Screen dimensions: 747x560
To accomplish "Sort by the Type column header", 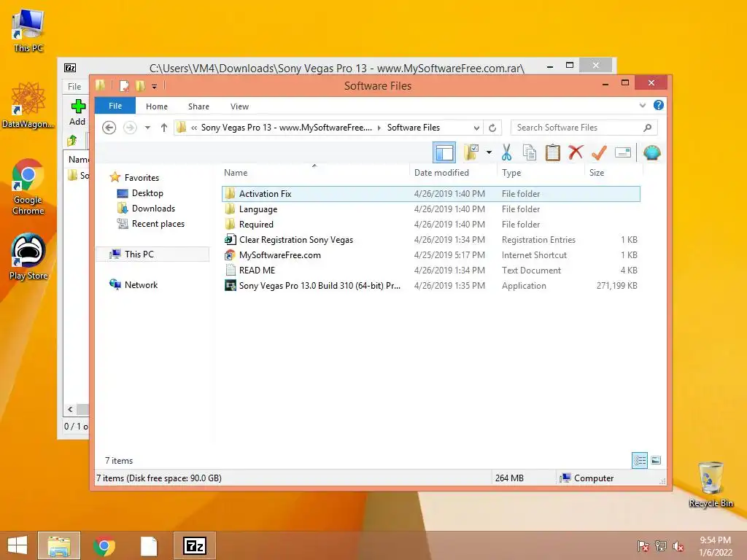I will click(541, 172).
